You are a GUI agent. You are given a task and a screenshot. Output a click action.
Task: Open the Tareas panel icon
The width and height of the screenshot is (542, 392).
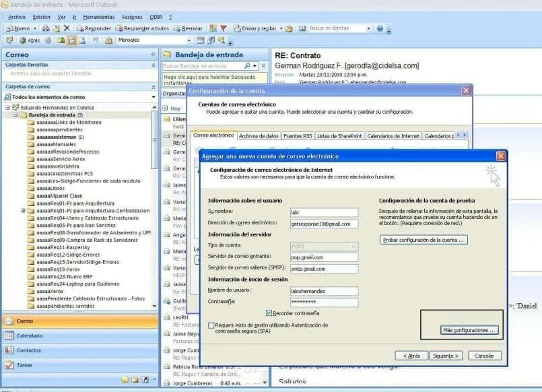[x=9, y=364]
